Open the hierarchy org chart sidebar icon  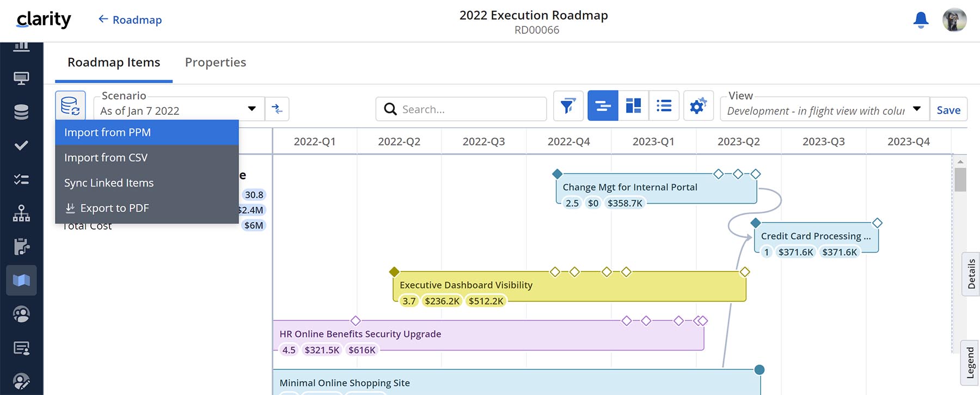[21, 213]
